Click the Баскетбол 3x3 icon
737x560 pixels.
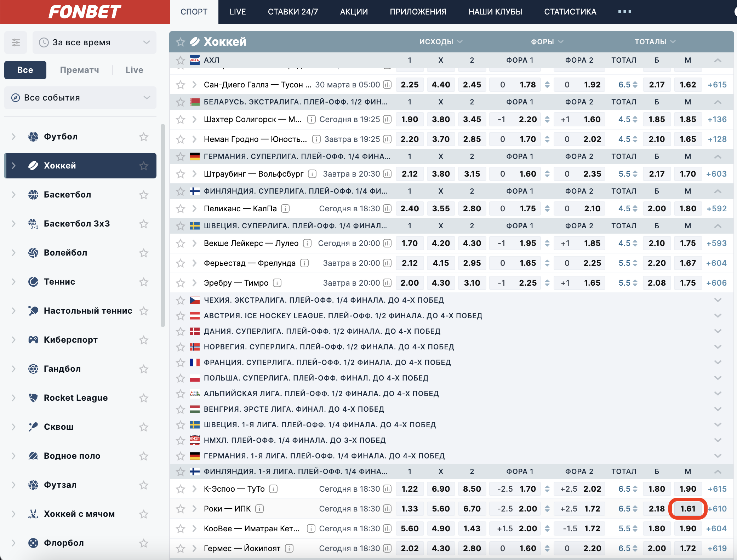[33, 224]
